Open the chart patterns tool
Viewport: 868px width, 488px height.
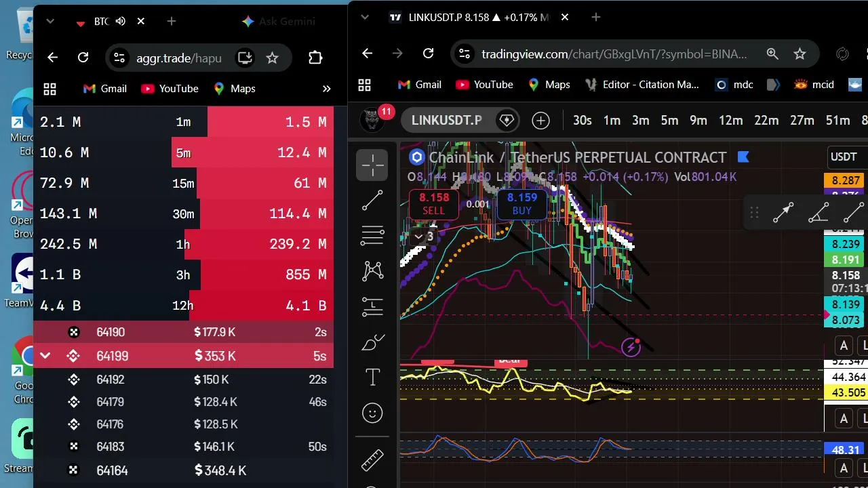click(x=372, y=271)
